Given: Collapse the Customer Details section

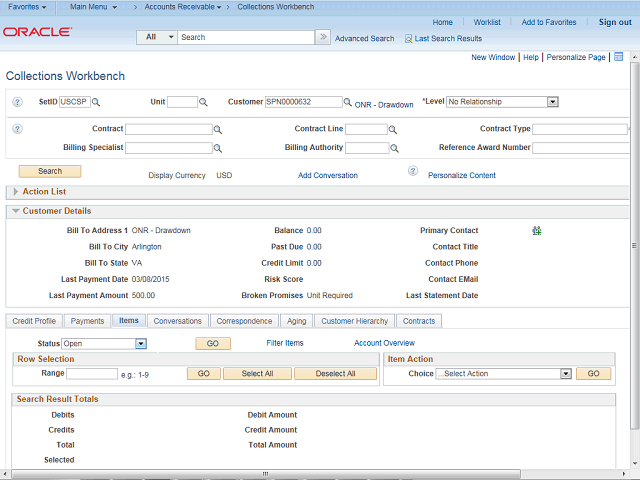Looking at the screenshot, I should pyautogui.click(x=14, y=211).
